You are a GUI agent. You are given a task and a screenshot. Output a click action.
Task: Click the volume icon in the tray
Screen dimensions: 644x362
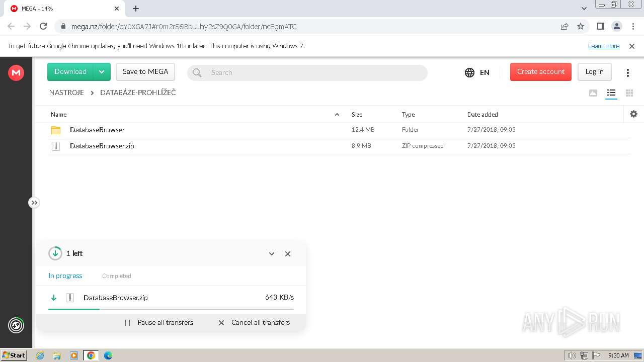click(x=572, y=355)
